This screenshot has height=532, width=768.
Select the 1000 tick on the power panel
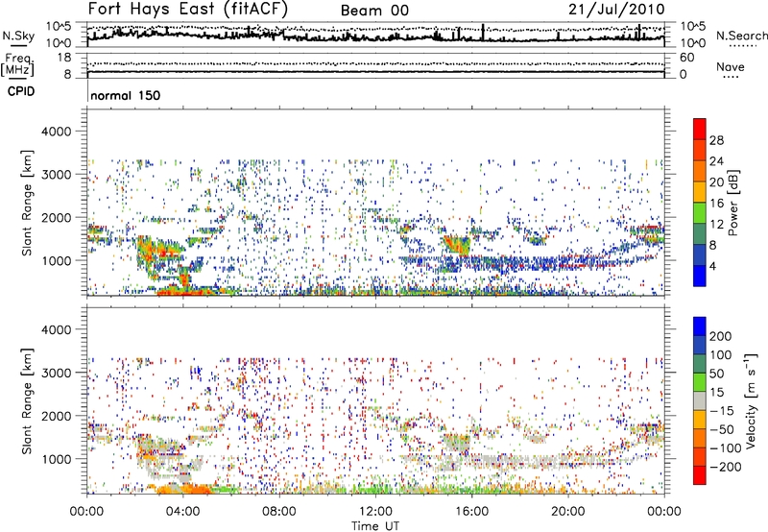[56, 260]
